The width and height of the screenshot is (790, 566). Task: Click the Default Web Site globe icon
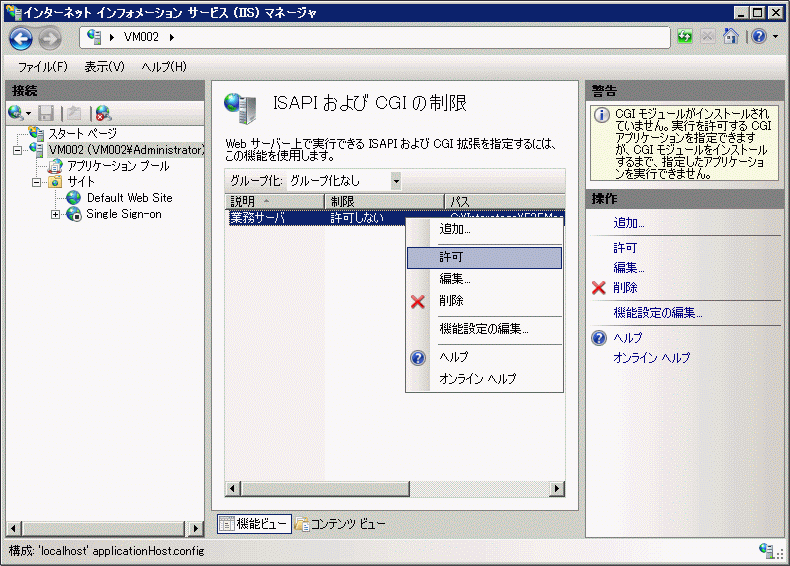(74, 198)
